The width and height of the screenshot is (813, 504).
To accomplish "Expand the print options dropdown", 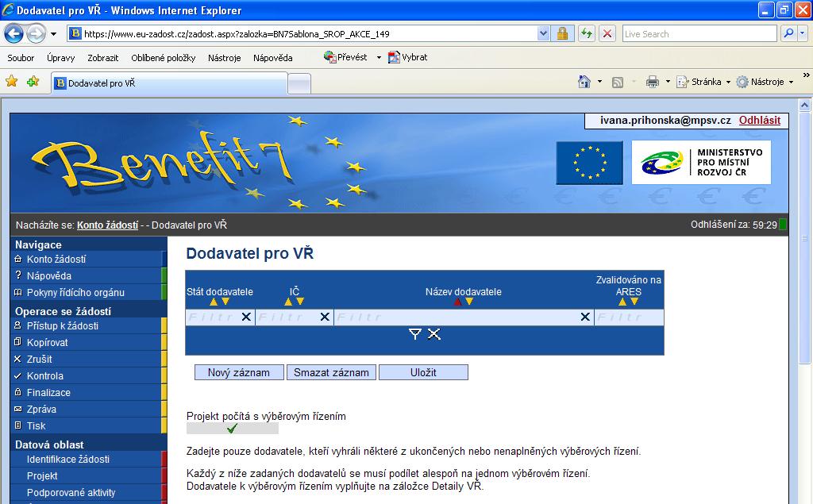I will (x=668, y=82).
